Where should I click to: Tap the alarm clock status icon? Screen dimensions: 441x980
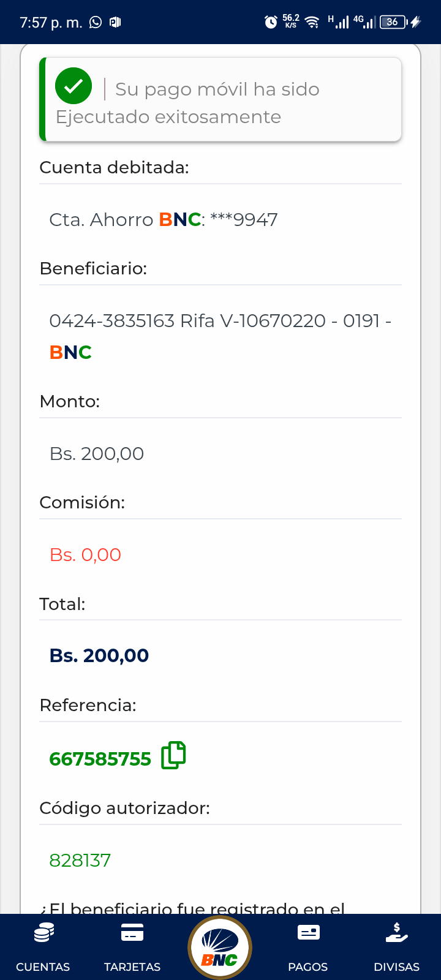pos(271,23)
